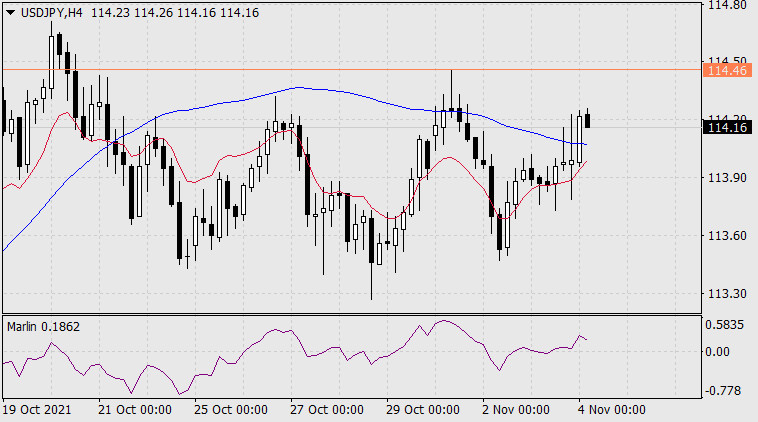
Task: Click the 21 Oct 00:00 date label
Action: pyautogui.click(x=135, y=410)
